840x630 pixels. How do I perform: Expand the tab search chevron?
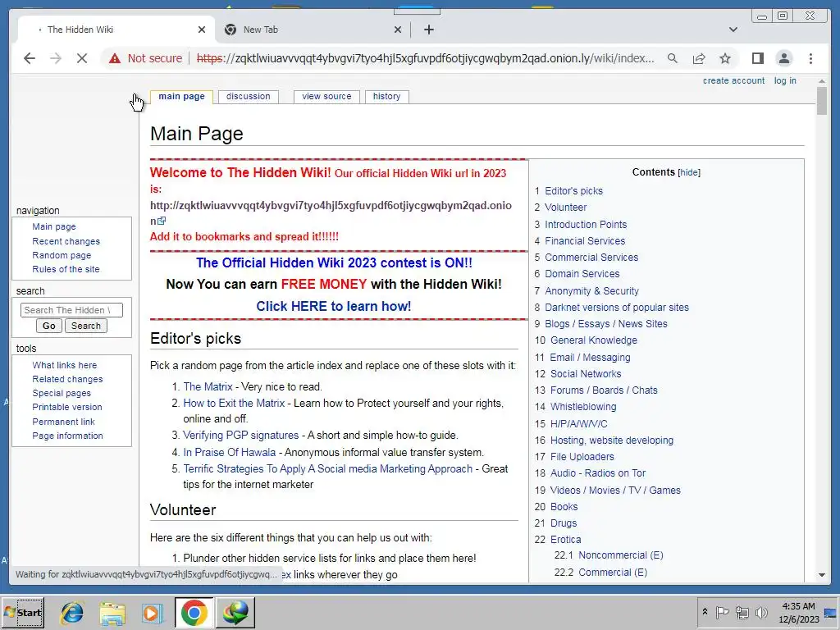[x=733, y=30]
